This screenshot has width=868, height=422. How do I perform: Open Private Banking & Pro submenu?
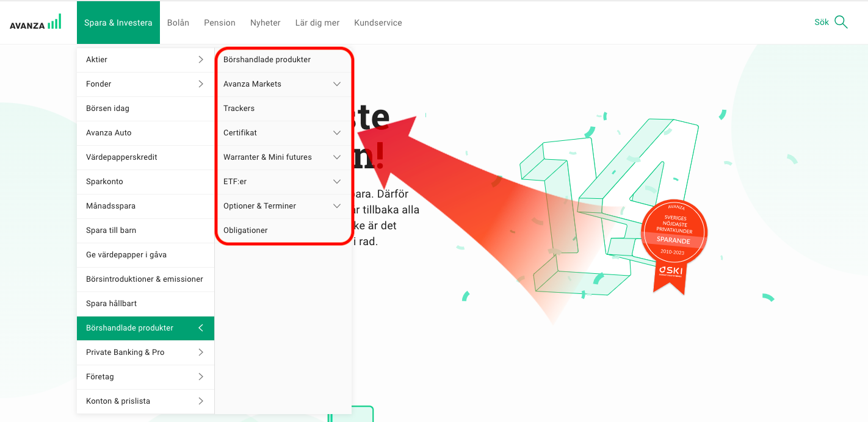pos(125,352)
